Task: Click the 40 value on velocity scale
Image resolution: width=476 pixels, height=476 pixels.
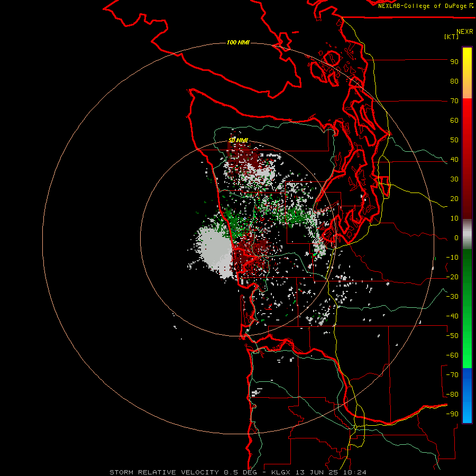Action: click(x=454, y=160)
